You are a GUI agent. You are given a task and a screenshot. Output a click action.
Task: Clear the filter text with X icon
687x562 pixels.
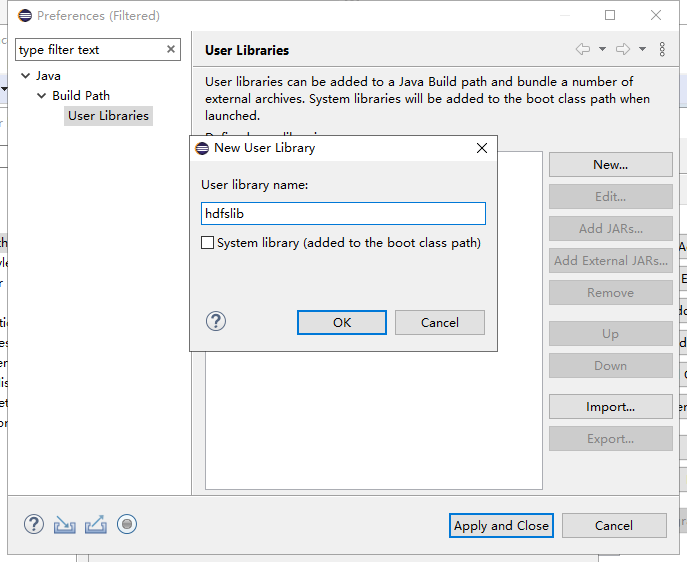[171, 49]
